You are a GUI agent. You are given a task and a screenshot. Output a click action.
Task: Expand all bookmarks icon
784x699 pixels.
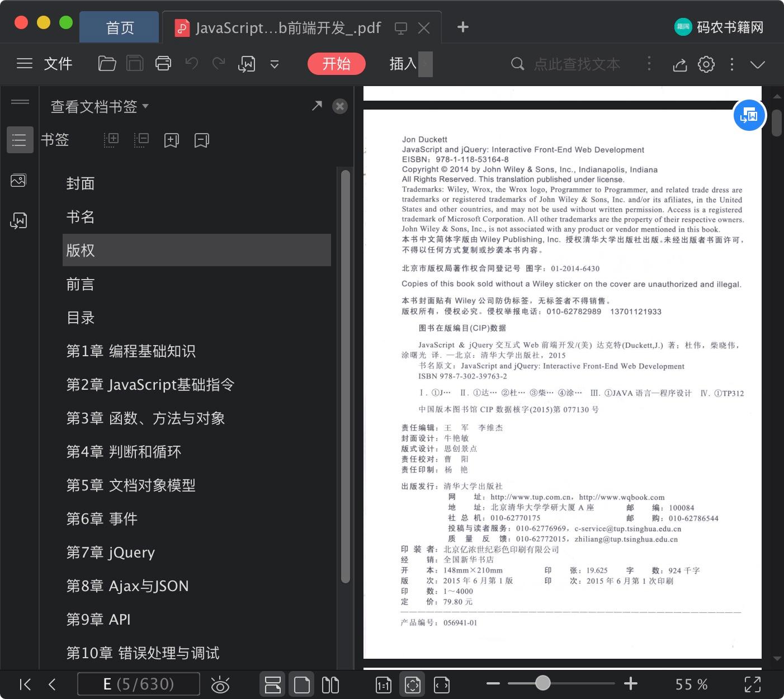pyautogui.click(x=111, y=140)
